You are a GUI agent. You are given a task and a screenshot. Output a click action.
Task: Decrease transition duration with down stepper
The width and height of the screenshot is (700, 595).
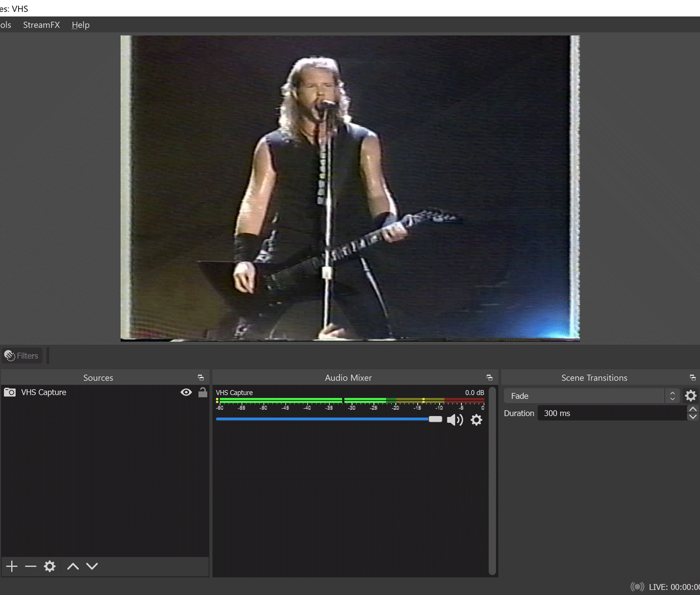click(692, 417)
